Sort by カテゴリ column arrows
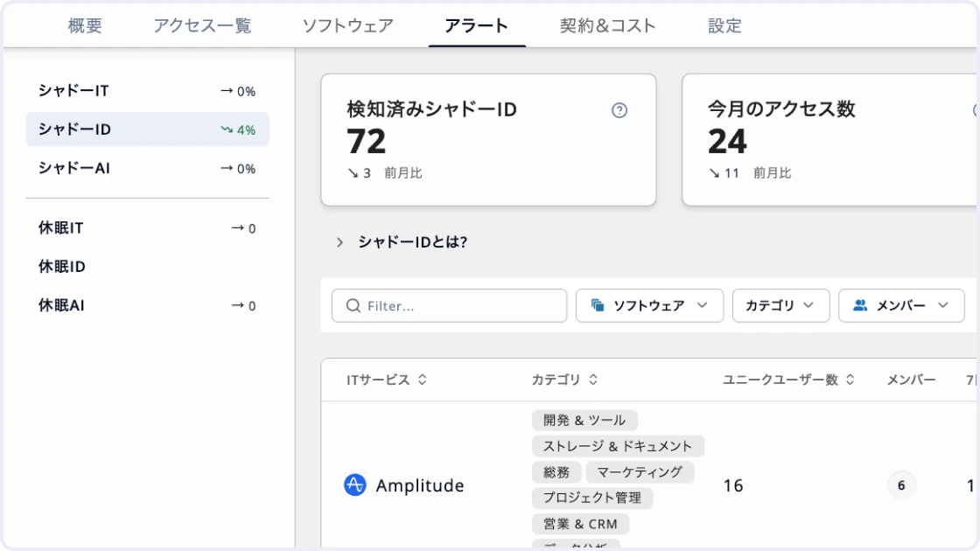Image resolution: width=980 pixels, height=551 pixels. coord(593,380)
